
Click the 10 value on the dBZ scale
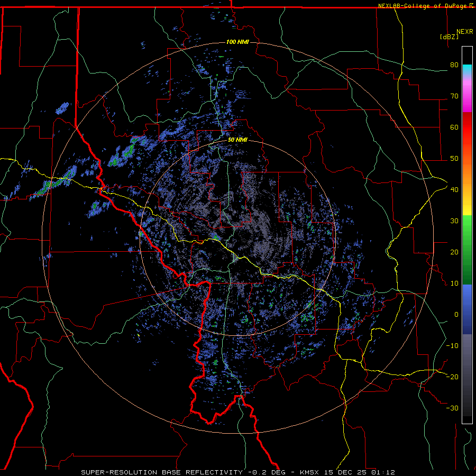coord(454,283)
